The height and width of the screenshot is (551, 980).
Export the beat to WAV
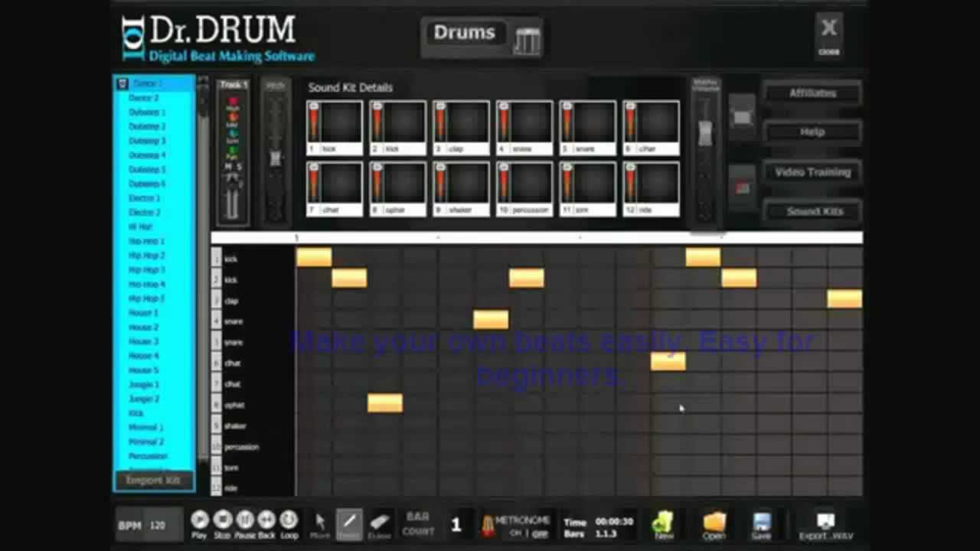pyautogui.click(x=825, y=525)
